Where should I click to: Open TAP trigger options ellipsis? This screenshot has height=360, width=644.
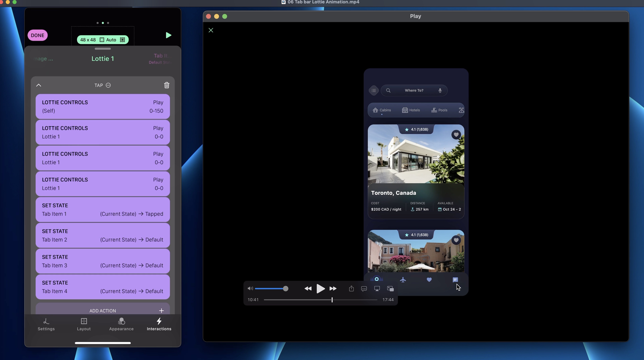pos(108,85)
